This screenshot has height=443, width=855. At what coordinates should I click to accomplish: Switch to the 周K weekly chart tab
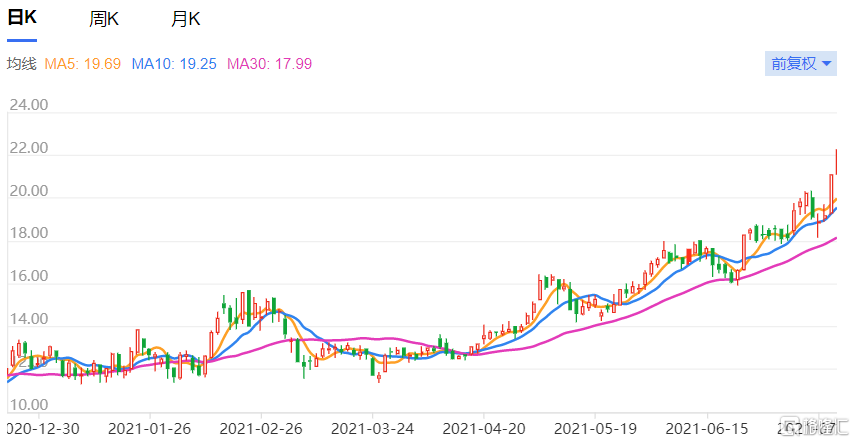104,19
